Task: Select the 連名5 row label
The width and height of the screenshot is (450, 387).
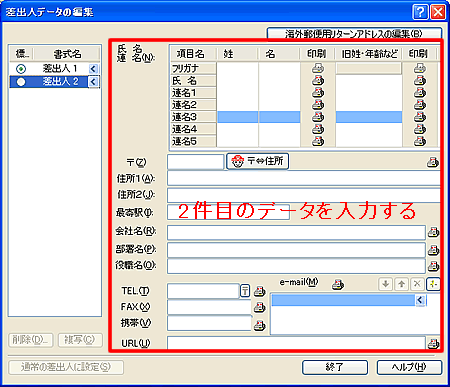Action: coord(193,141)
